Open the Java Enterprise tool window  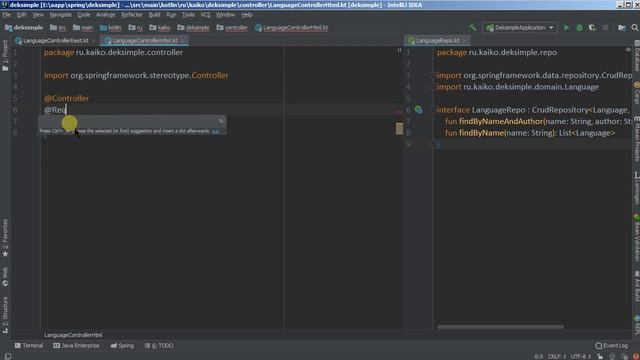coord(76,346)
